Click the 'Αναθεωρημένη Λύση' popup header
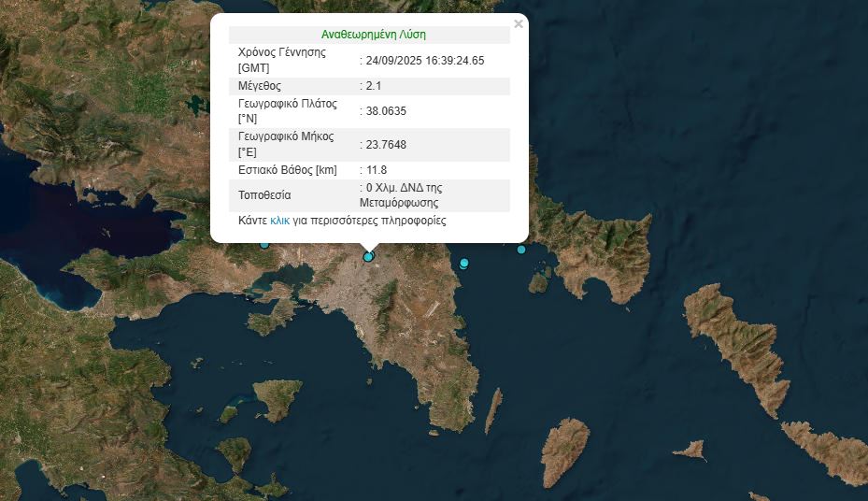Image resolution: width=868 pixels, height=501 pixels. (373, 35)
